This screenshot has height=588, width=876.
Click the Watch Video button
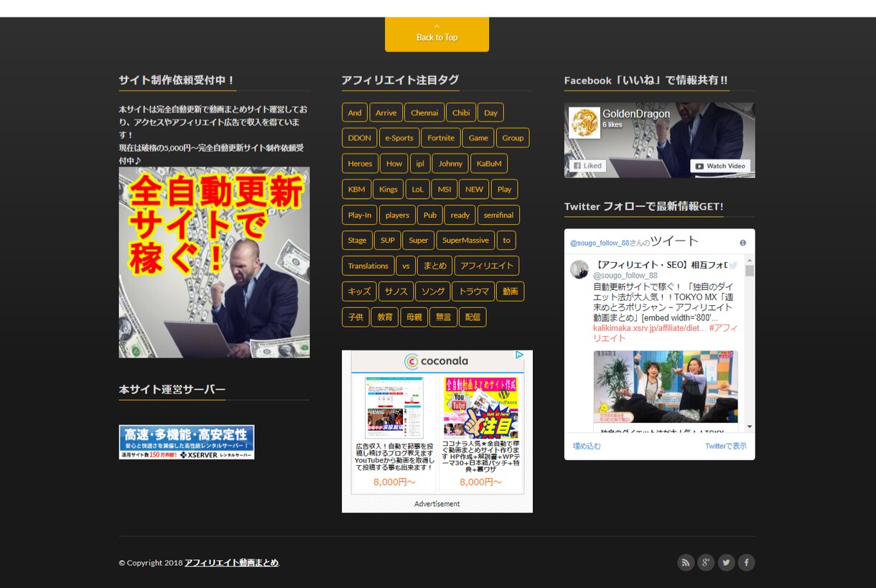[720, 166]
